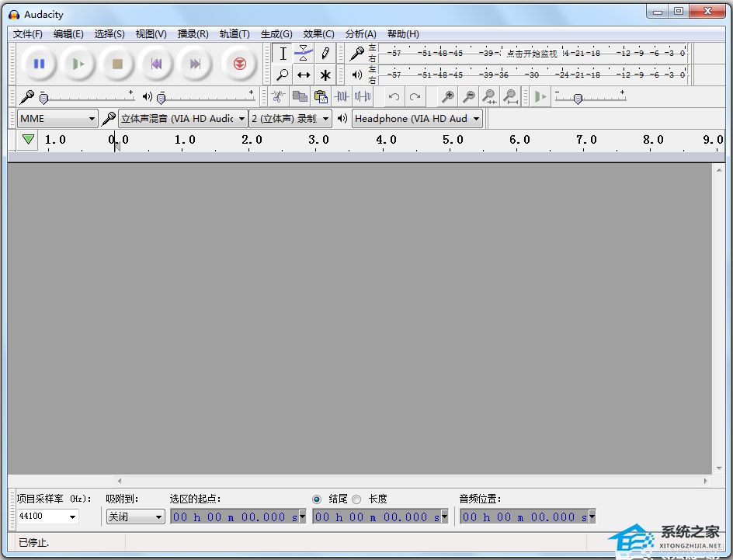Click the horizontal scrollbar right arrow
Screen dimensions: 733x560
pyautogui.click(x=705, y=481)
